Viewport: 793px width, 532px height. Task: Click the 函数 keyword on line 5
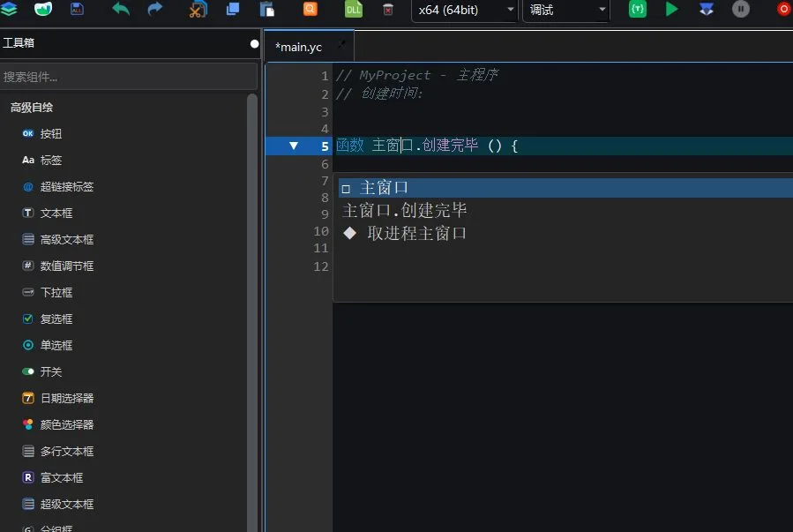tap(350, 146)
